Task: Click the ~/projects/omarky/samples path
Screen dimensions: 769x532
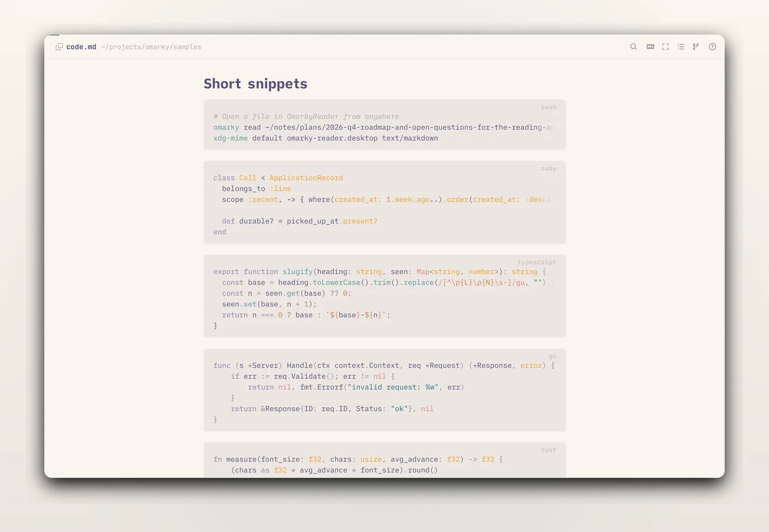Action: [151, 47]
